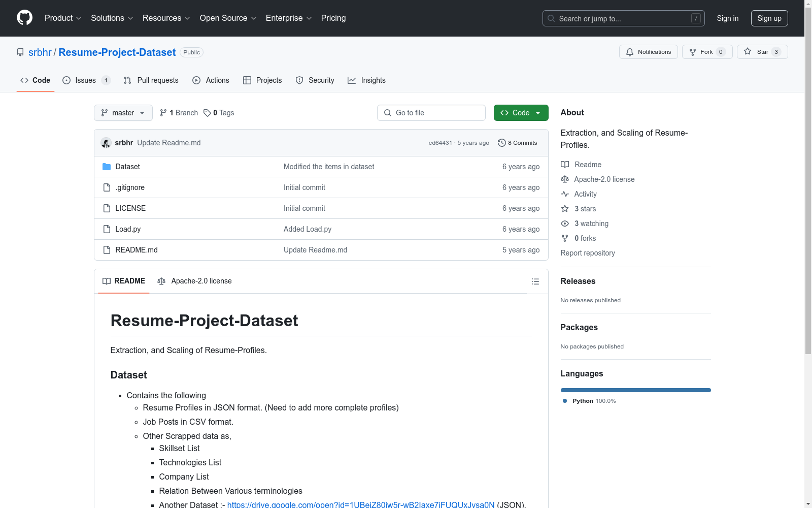812x508 pixels.
Task: View the 0 Tags link
Action: (219, 113)
